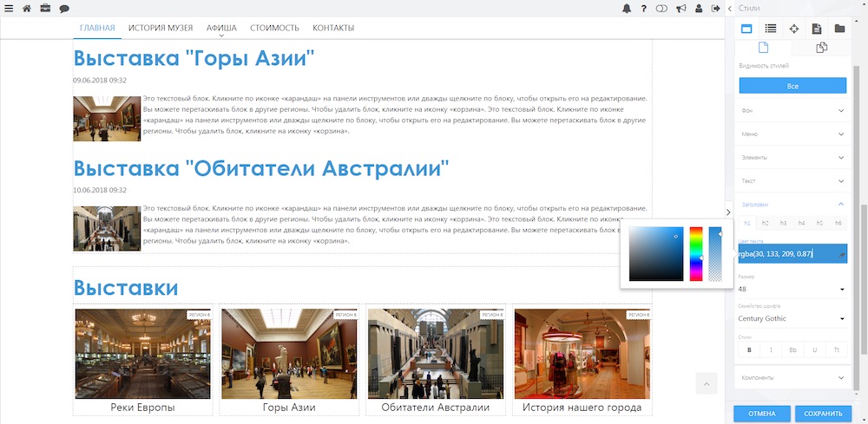The width and height of the screenshot is (868, 424).
Task: Select the h3 heading tab
Action: [x=783, y=223]
